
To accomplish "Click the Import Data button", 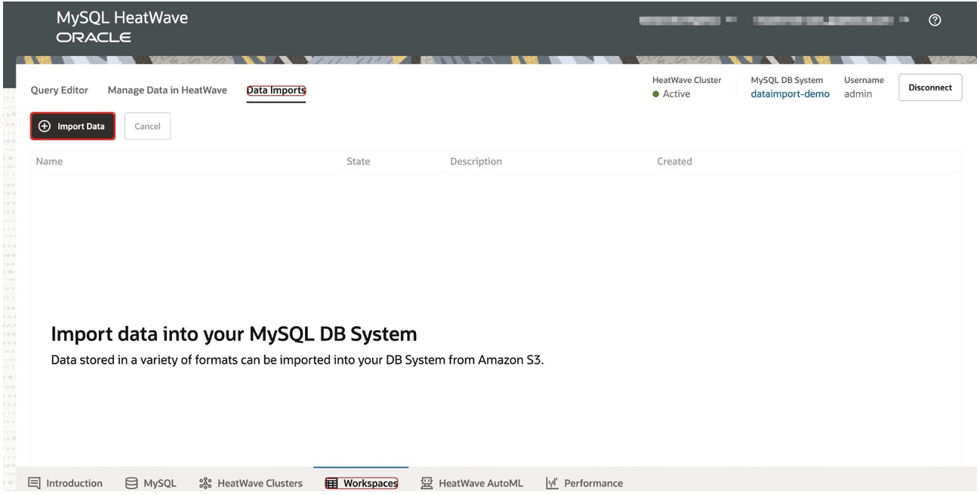I will click(72, 126).
